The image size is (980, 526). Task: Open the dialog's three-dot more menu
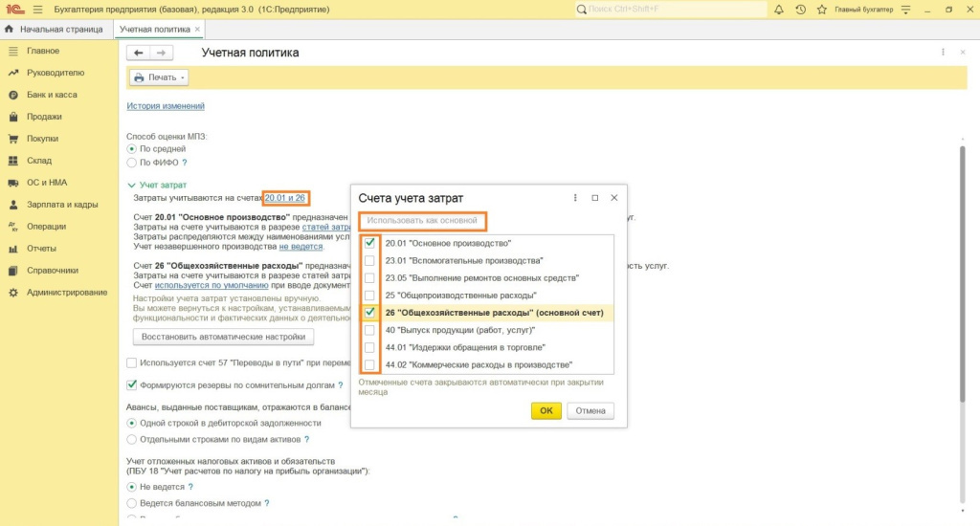pos(575,198)
